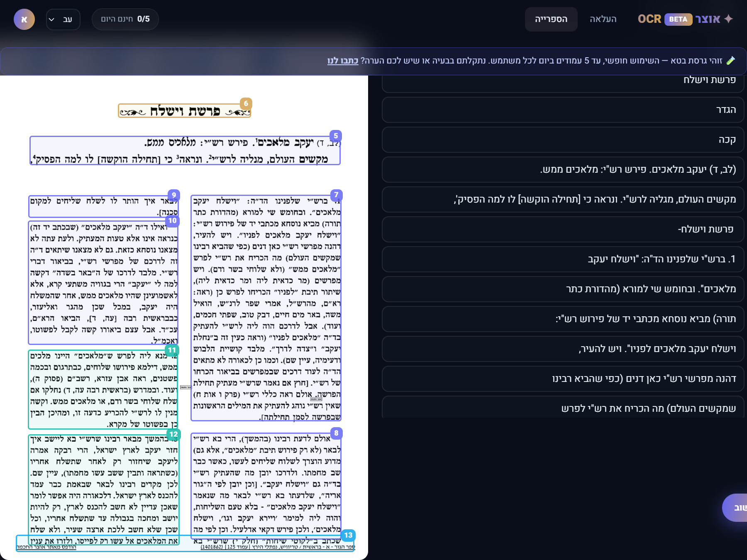747x560 pixels.
Task: Select the row starting 1. ברש"י שלפנינו
Action: click(563, 259)
